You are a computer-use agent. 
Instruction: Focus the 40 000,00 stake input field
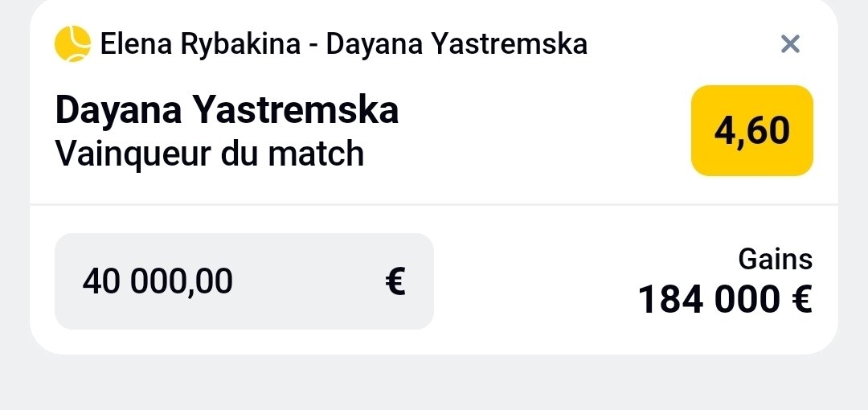(x=244, y=281)
